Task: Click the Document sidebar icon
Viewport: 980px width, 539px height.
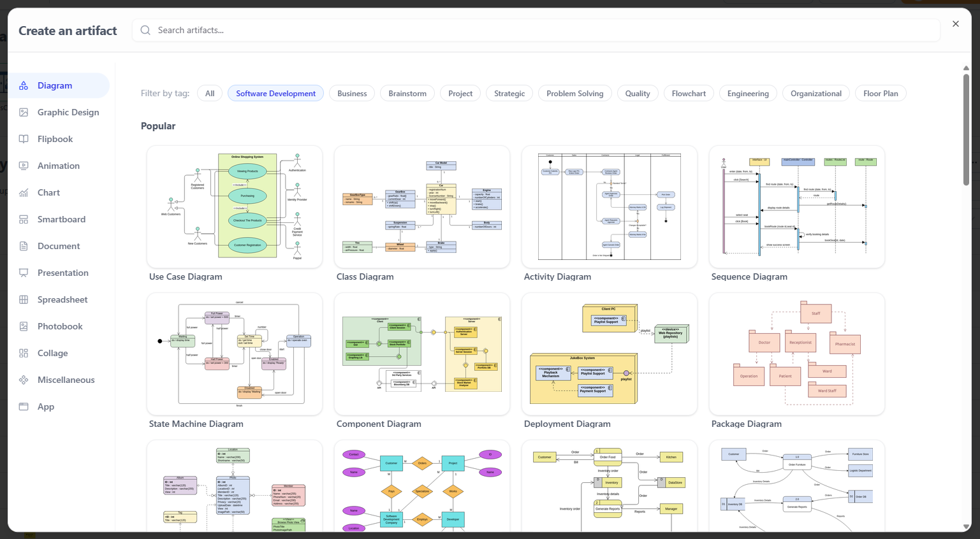Action: 24,246
